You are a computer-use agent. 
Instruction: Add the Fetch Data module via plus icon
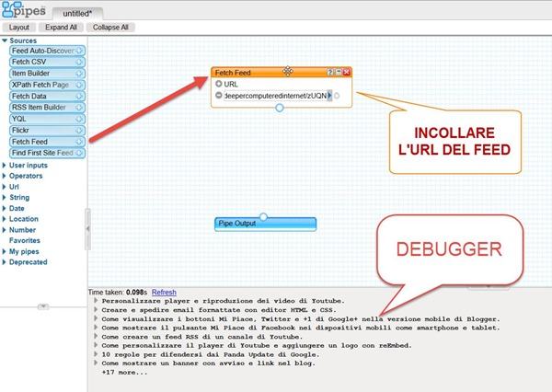79,96
